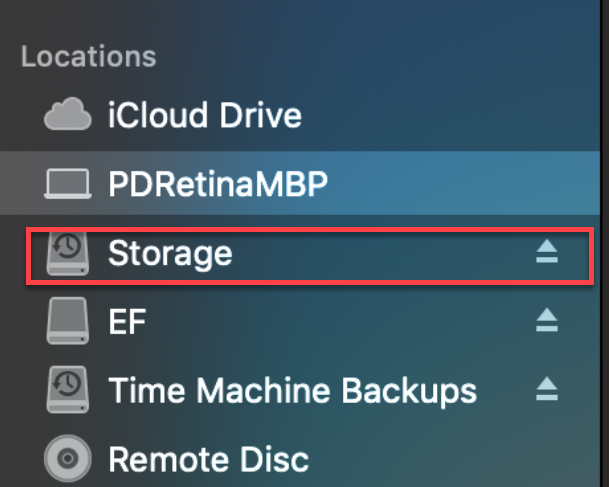Select the PDRetinaMBP label text

tap(218, 184)
